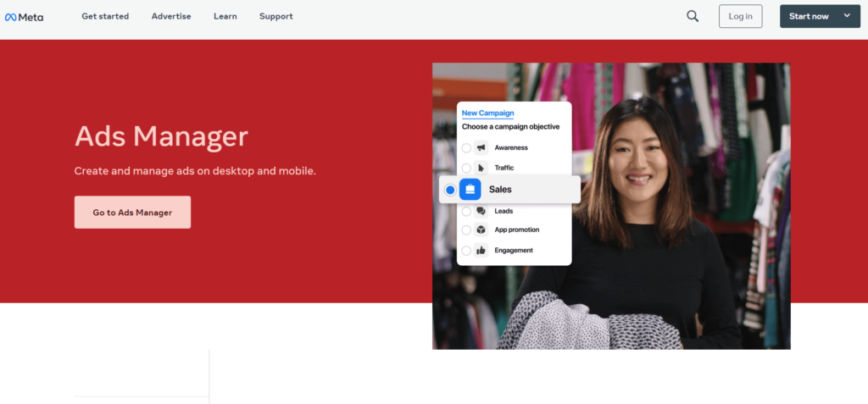This screenshot has height=404, width=868.
Task: Open the Get started menu
Action: pos(105,16)
